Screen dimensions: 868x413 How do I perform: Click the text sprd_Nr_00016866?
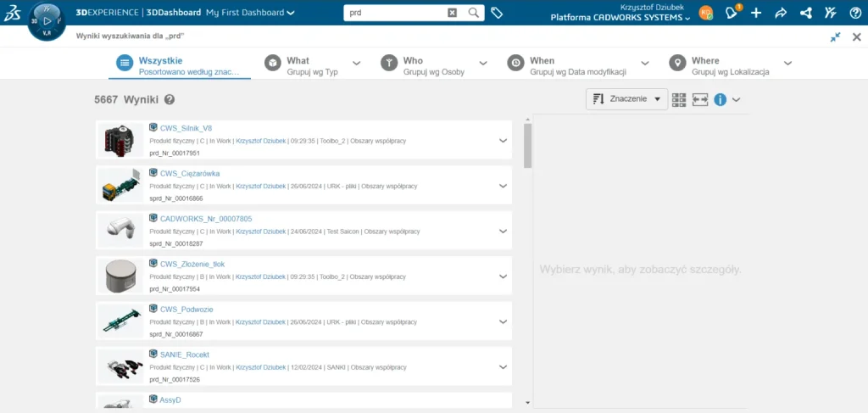[x=176, y=198]
